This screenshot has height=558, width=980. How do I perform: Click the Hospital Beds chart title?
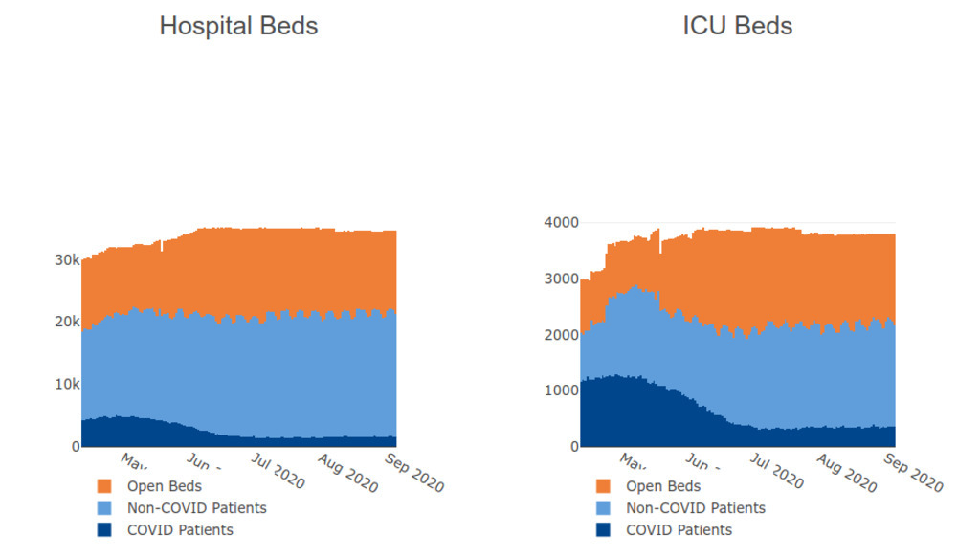tap(238, 26)
